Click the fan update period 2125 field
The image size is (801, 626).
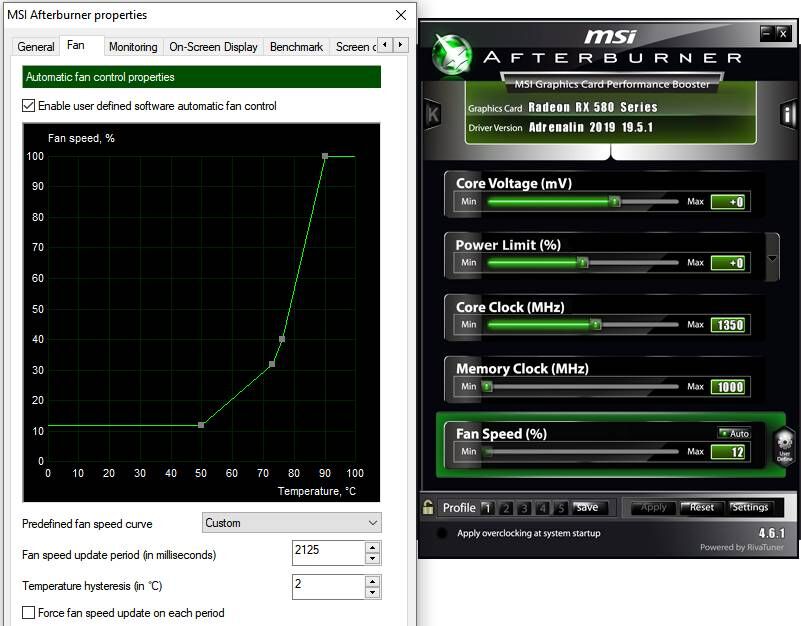tap(328, 553)
